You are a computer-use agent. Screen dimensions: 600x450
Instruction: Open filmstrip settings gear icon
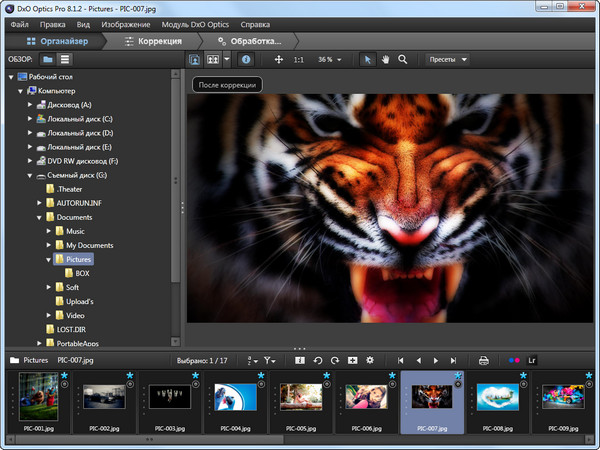[369, 359]
